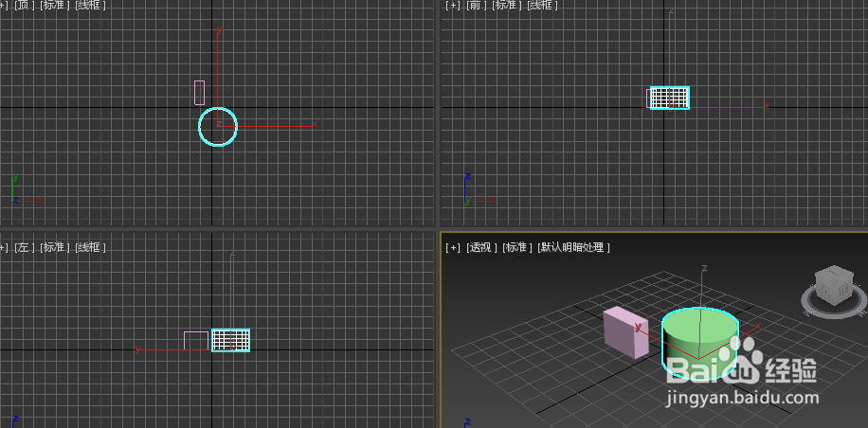Click the top face of the ViewCube
The height and width of the screenshot is (428, 868).
pyautogui.click(x=834, y=272)
